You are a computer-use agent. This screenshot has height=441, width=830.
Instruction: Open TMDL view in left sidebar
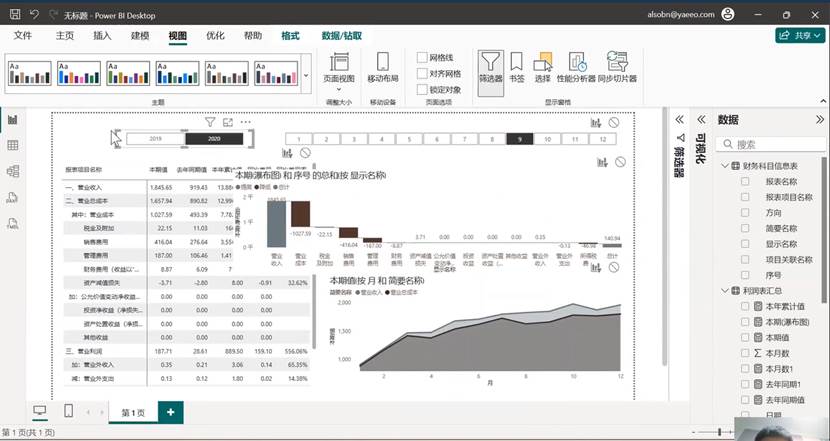click(13, 223)
